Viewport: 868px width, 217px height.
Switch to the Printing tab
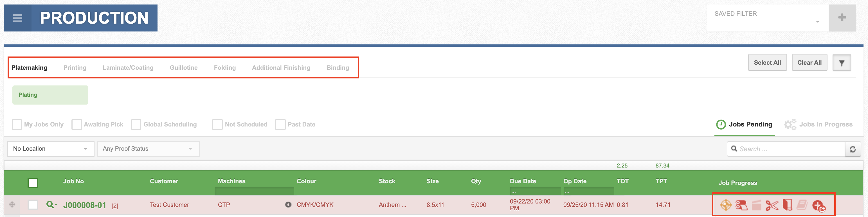[75, 68]
